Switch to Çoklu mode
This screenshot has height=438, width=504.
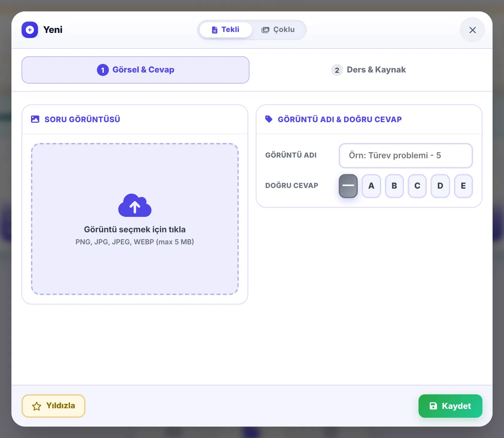[278, 30]
